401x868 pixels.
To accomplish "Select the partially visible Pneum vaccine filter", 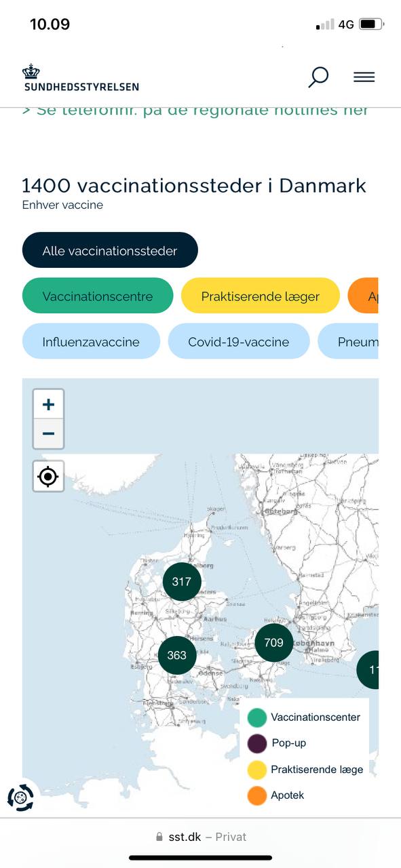I will (x=348, y=342).
